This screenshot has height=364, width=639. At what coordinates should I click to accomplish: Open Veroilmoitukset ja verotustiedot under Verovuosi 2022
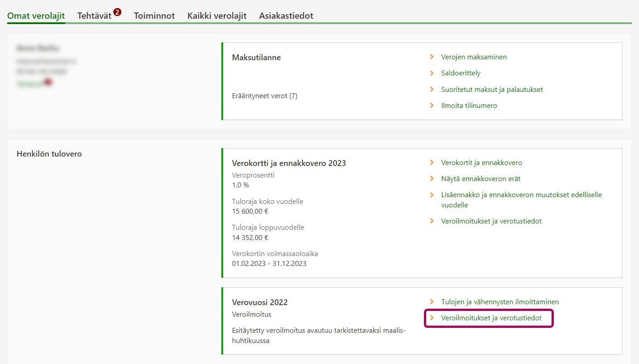point(491,318)
